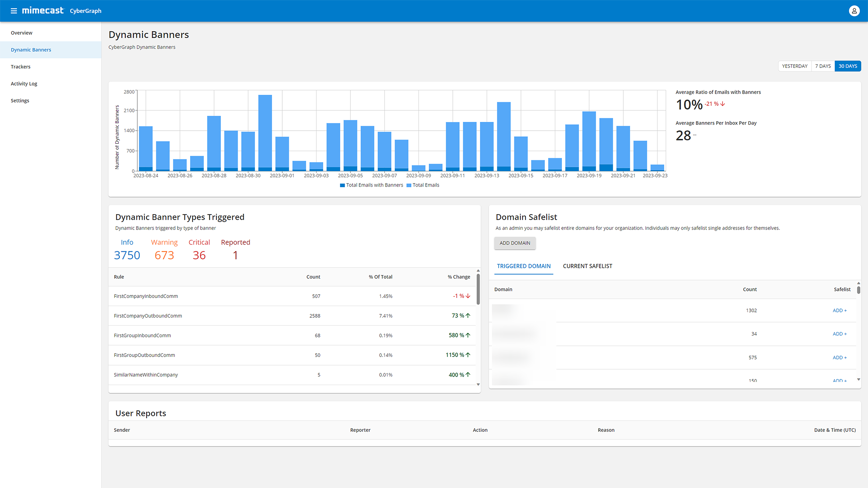Click the user profile icon
868x488 pixels.
tap(854, 11)
